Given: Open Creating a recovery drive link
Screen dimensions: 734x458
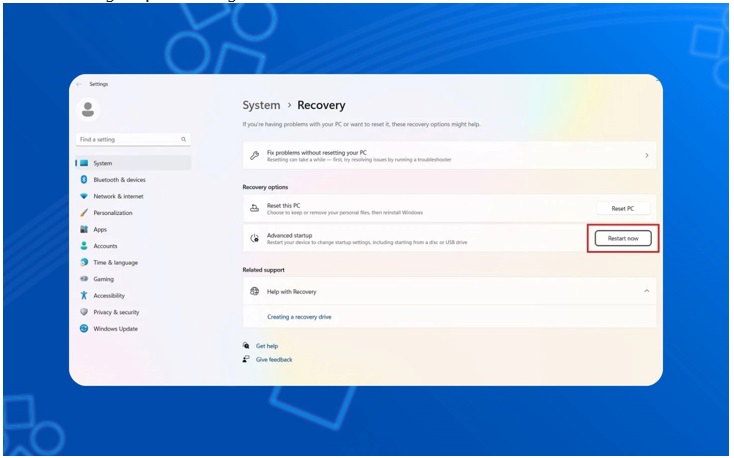Looking at the screenshot, I should (299, 317).
